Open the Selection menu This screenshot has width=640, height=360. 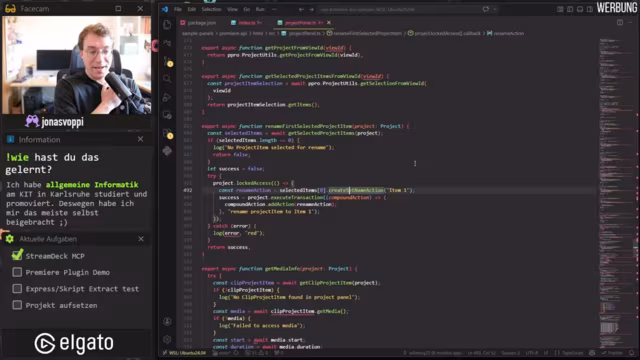coord(211,9)
